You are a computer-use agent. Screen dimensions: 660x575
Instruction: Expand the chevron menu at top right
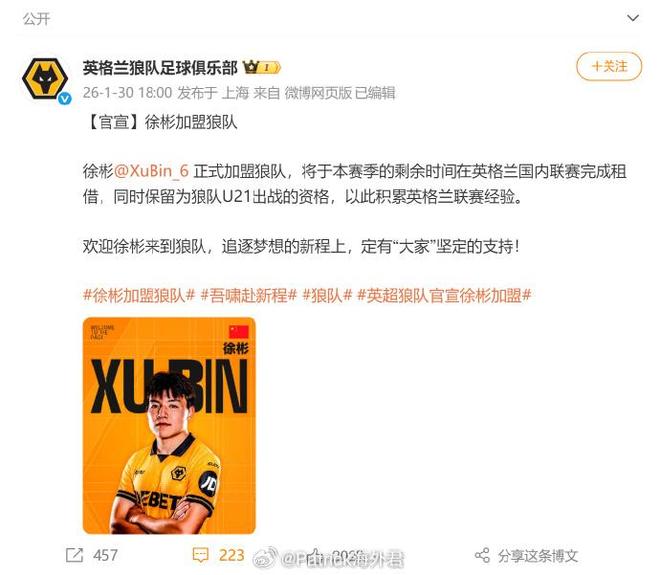[x=633, y=18]
